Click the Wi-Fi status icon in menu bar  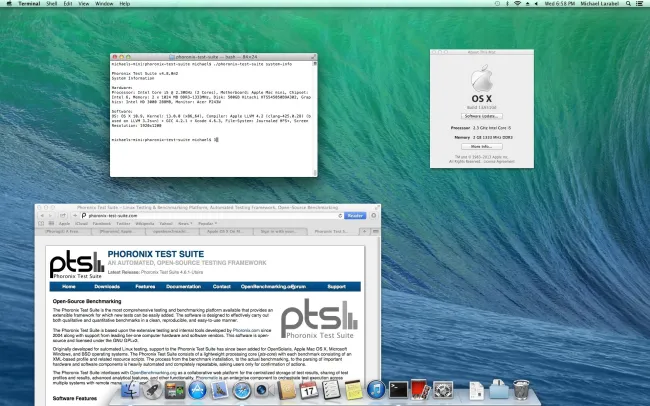(517, 3)
